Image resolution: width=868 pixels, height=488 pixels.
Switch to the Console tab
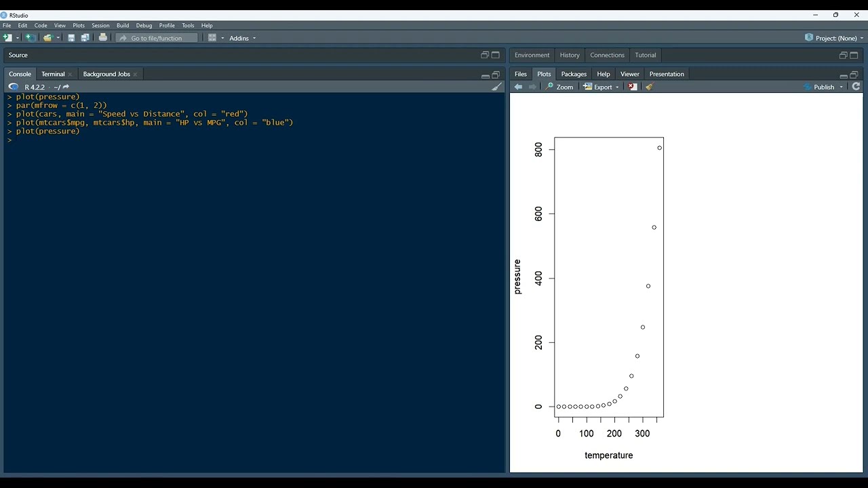(20, 74)
